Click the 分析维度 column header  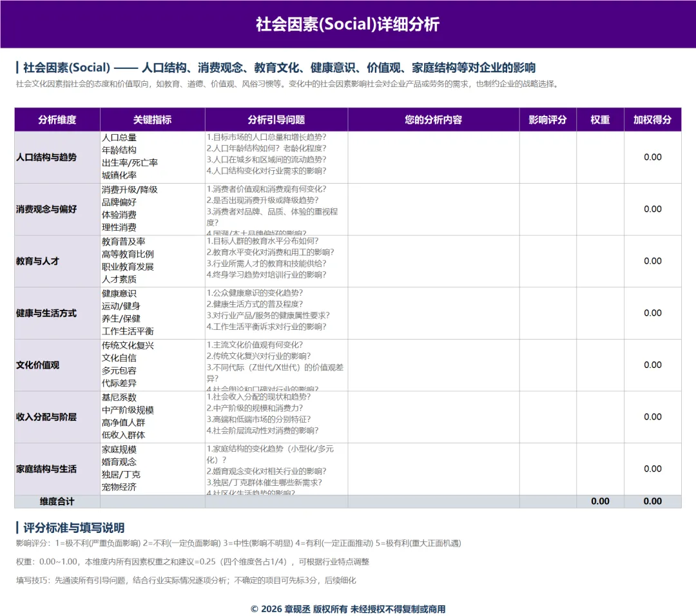click(57, 119)
